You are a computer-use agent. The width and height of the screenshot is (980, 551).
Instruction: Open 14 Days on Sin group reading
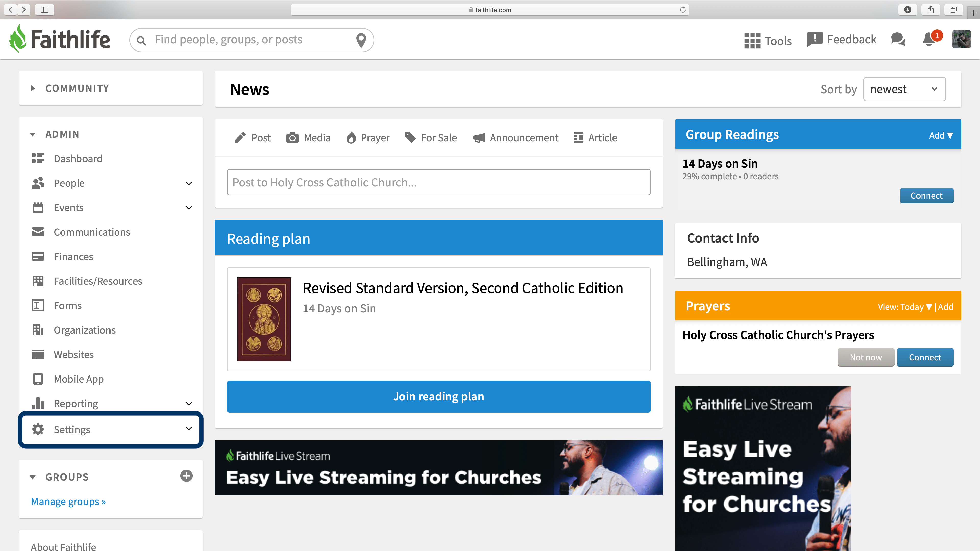coord(720,164)
